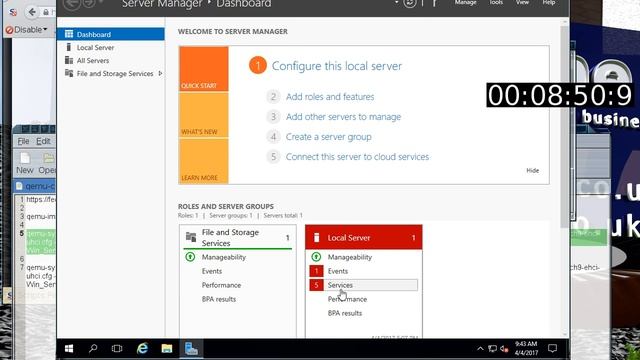The width and height of the screenshot is (640, 360).
Task: Click Services in Local Server tile
Action: (x=340, y=285)
